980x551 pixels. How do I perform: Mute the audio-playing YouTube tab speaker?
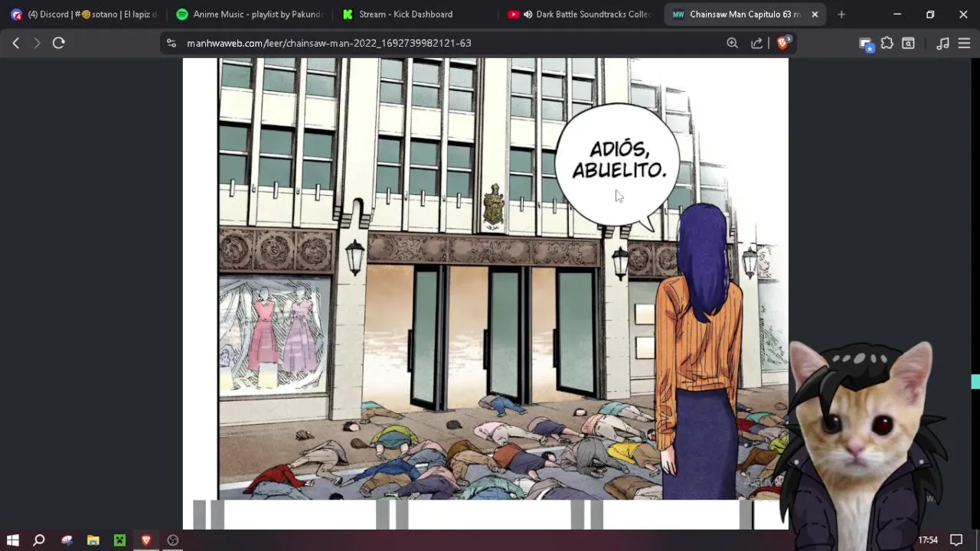tap(528, 15)
